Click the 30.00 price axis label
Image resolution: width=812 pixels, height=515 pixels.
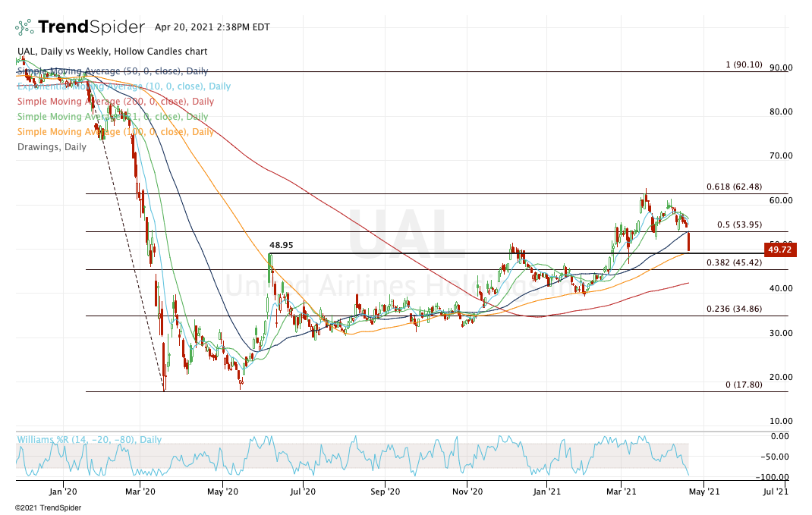tap(781, 333)
